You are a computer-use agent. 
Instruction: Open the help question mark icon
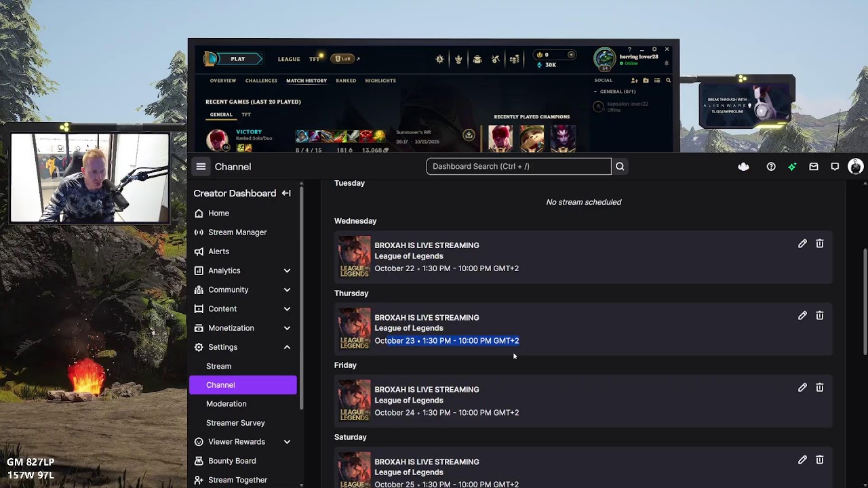point(771,166)
